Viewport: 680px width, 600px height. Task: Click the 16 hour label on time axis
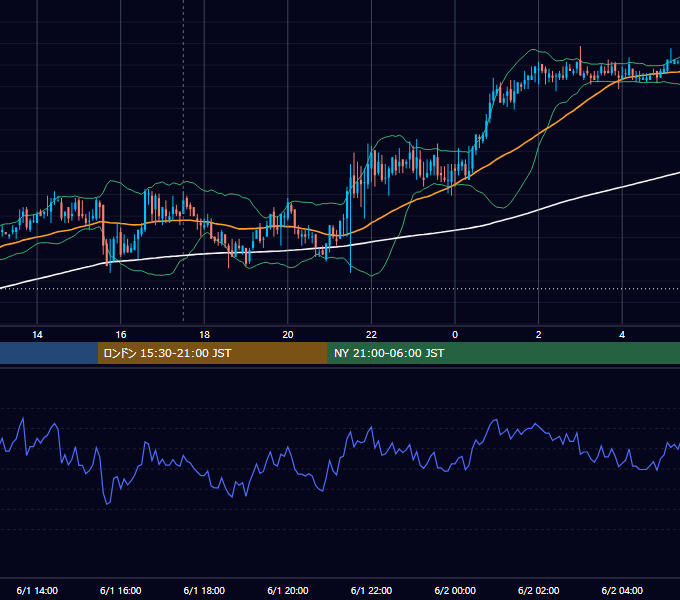click(x=121, y=335)
